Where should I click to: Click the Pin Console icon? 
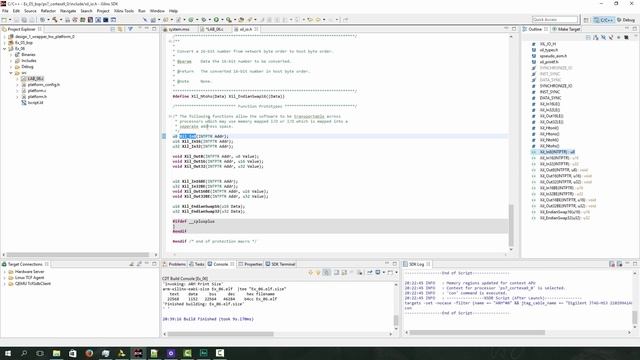click(x=369, y=272)
